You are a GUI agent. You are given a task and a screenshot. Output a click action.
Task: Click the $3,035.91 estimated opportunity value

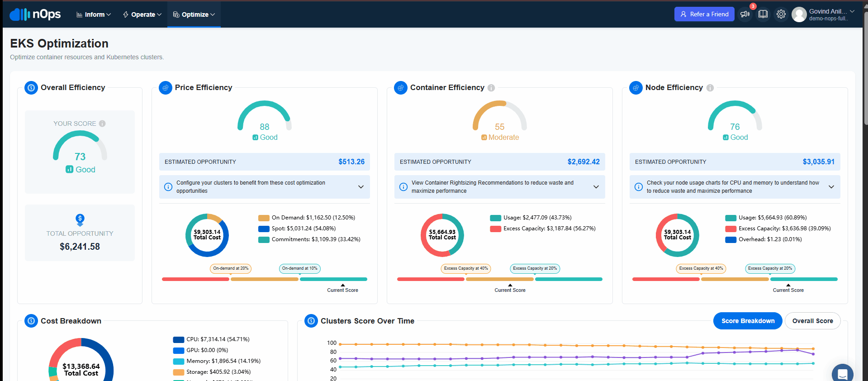tap(819, 162)
